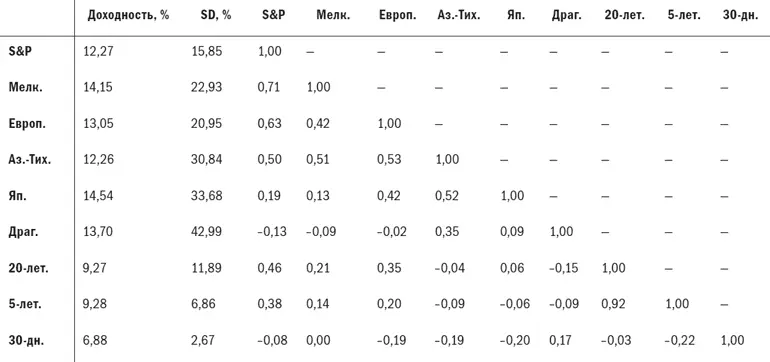Click the correlation value 0,71
The image size is (770, 362).
click(x=270, y=87)
